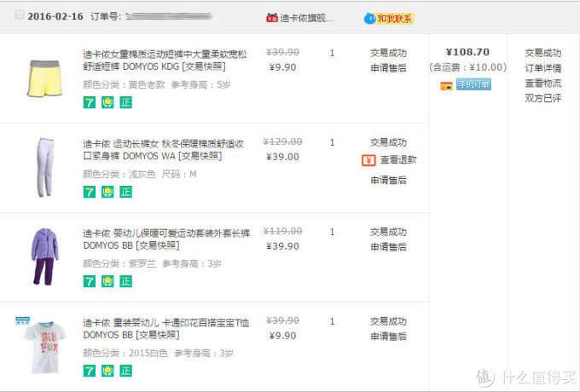
Task: Open the 卡通印花百搭宝宝T恤 product title
Action: pos(166,329)
